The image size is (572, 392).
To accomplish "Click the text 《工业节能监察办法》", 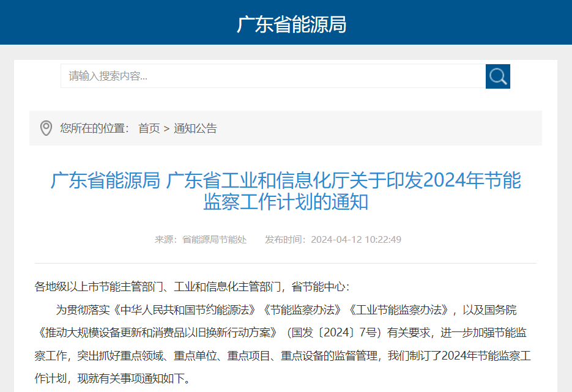I will point(398,309).
